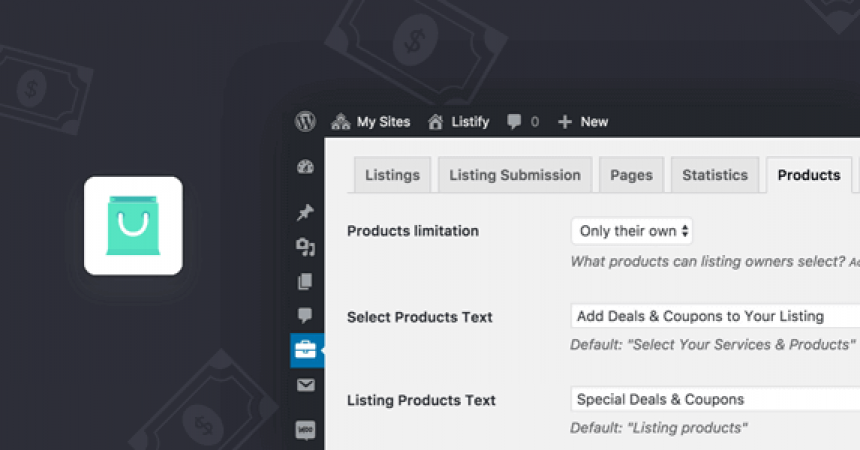This screenshot has width=860, height=450.
Task: Open the envelope sidebar icon
Action: [x=305, y=385]
